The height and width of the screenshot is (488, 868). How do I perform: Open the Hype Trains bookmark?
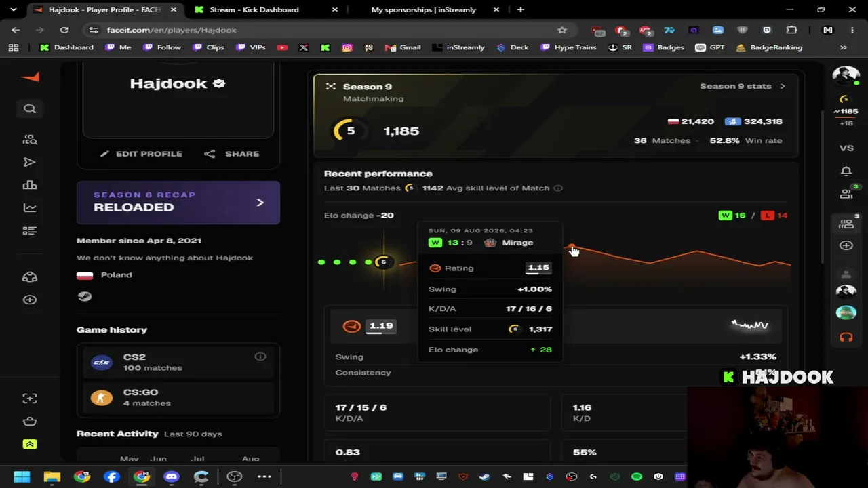tap(568, 47)
